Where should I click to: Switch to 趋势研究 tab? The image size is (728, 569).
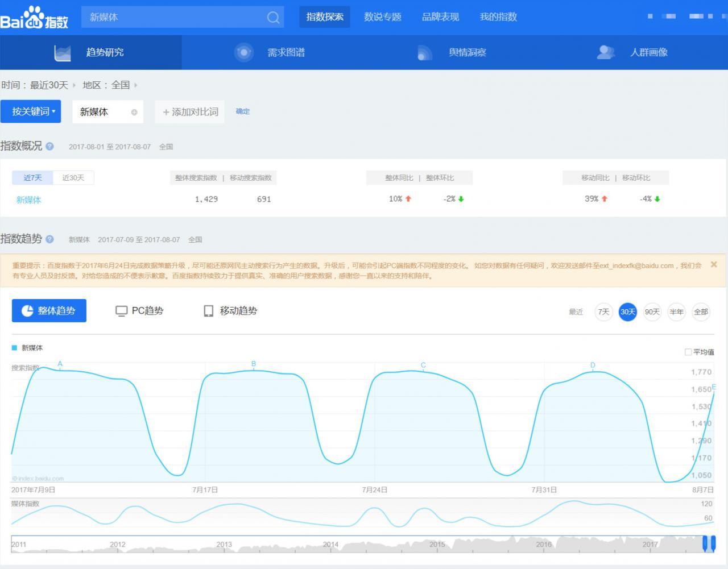(91, 52)
